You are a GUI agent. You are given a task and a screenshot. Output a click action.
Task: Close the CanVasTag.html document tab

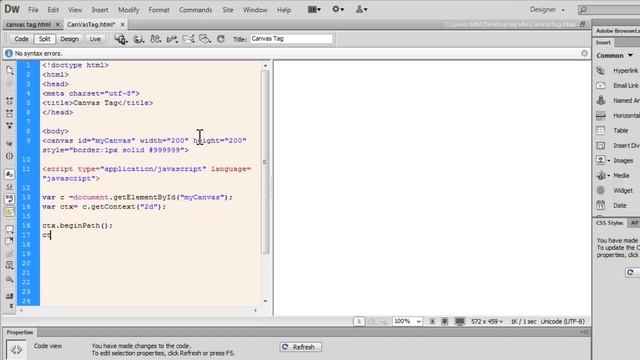[122, 24]
